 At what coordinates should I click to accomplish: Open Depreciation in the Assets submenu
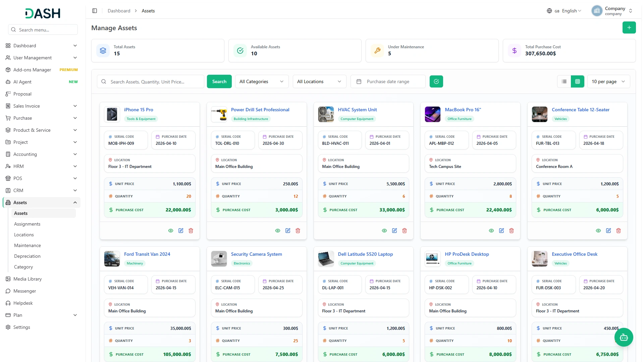27,256
